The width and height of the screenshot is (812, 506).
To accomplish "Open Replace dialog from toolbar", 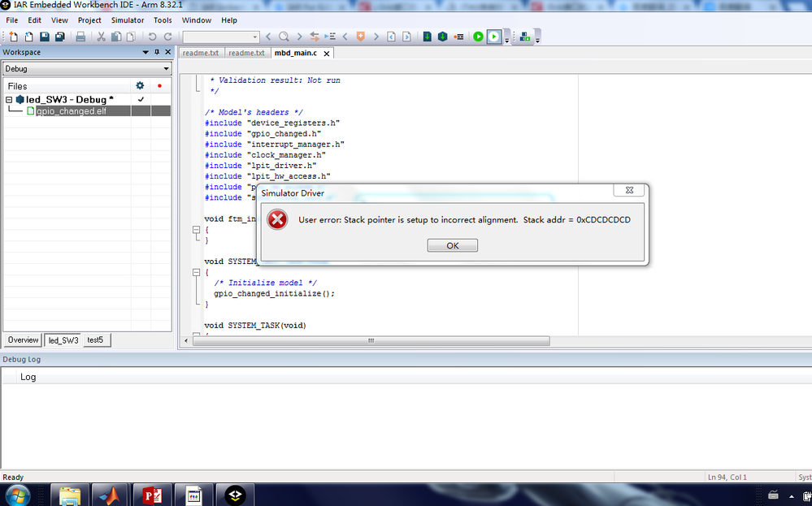I will pos(315,37).
